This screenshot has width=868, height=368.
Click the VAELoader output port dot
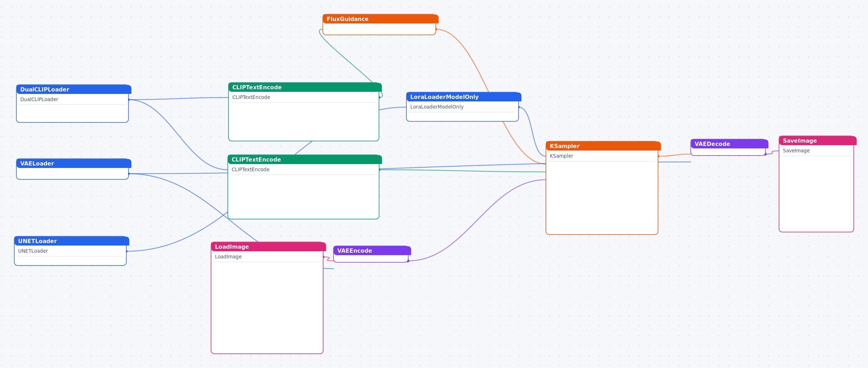[x=129, y=174]
